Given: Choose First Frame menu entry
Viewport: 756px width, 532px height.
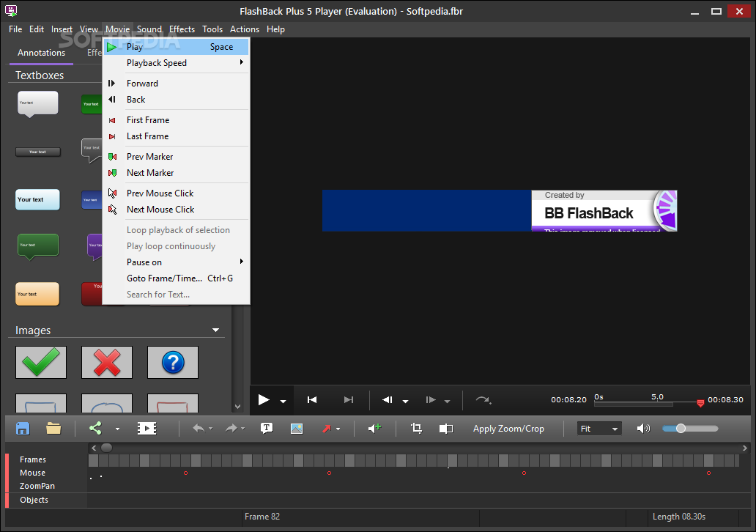Looking at the screenshot, I should [x=177, y=120].
